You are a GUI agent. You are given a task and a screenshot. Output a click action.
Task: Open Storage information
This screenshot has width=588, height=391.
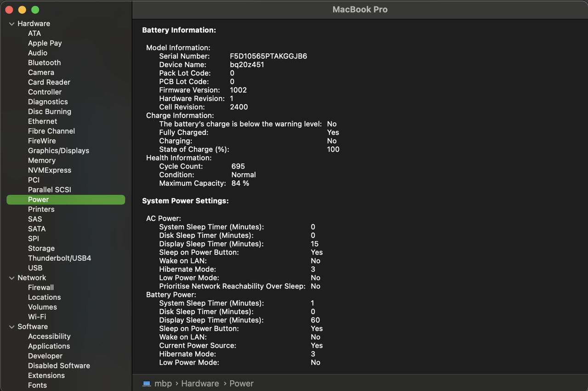[41, 249]
